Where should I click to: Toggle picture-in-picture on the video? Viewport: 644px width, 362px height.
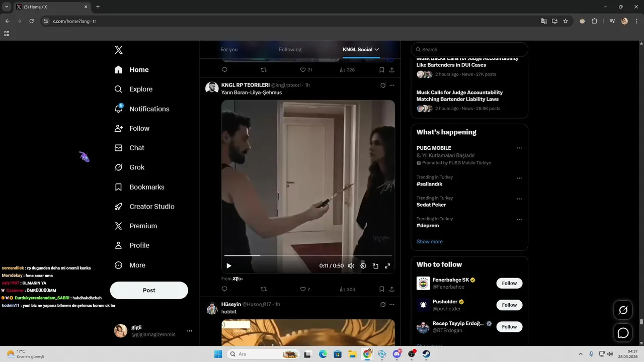tap(375, 266)
